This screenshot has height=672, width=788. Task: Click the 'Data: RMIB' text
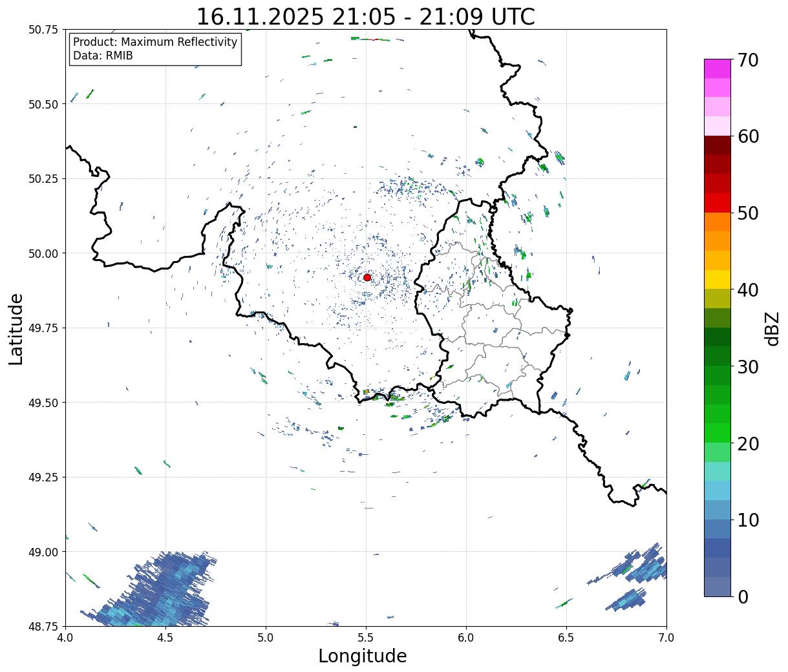tap(103, 56)
